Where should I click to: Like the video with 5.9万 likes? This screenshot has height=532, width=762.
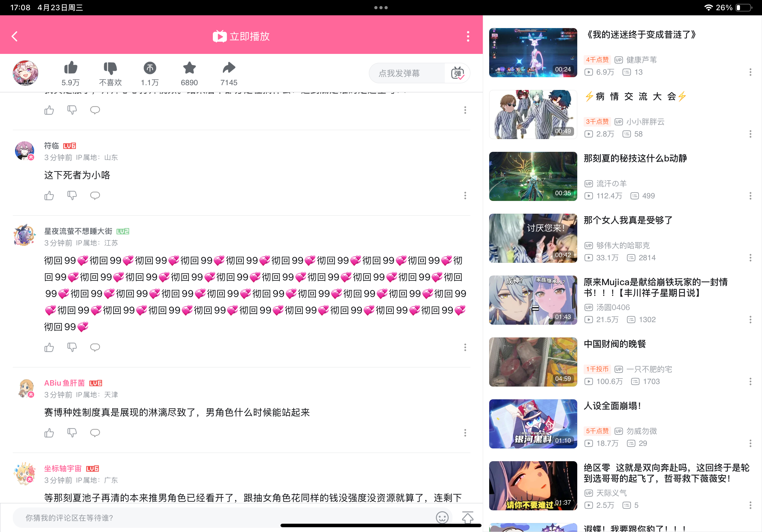point(70,74)
